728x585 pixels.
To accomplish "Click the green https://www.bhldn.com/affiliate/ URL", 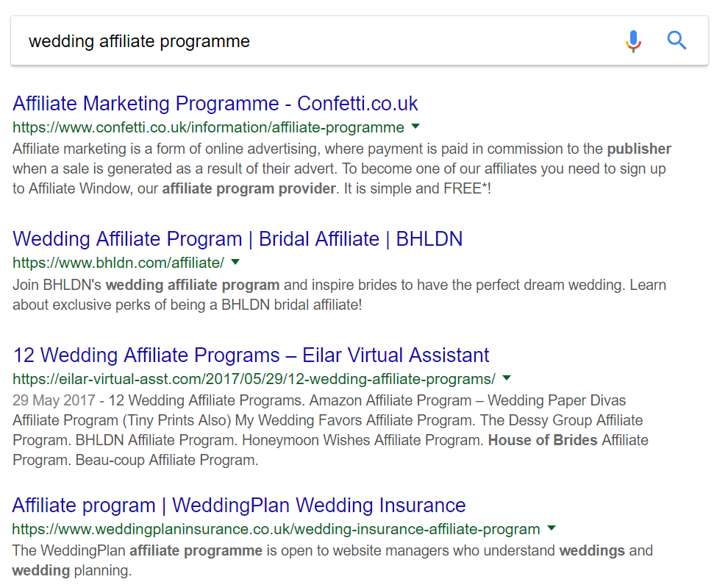I will point(118,263).
